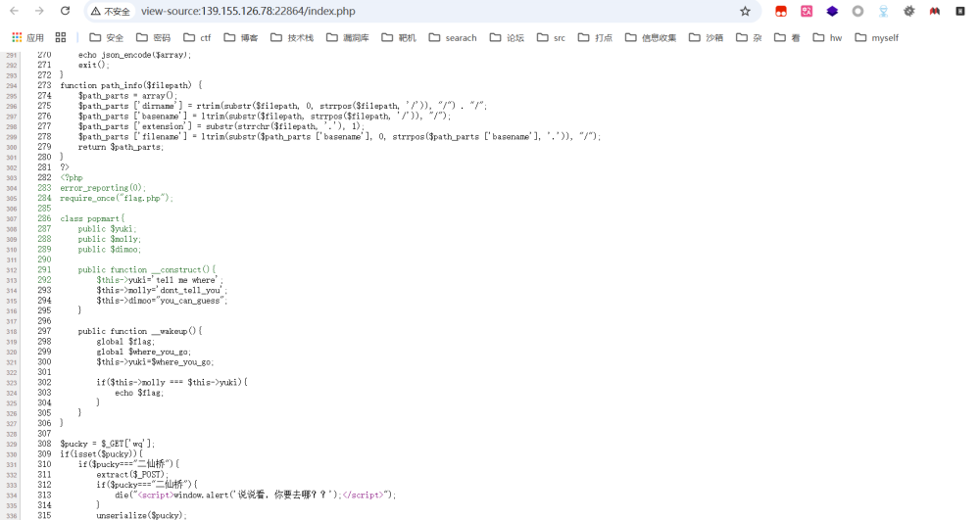Open the searach bookmark folder
Screen dimensions: 980x520
[x=453, y=37]
